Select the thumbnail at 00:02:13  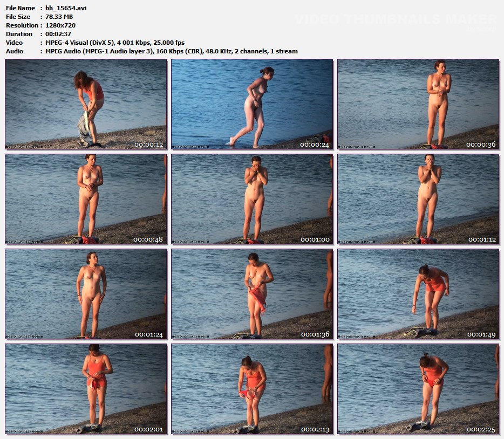point(252,388)
